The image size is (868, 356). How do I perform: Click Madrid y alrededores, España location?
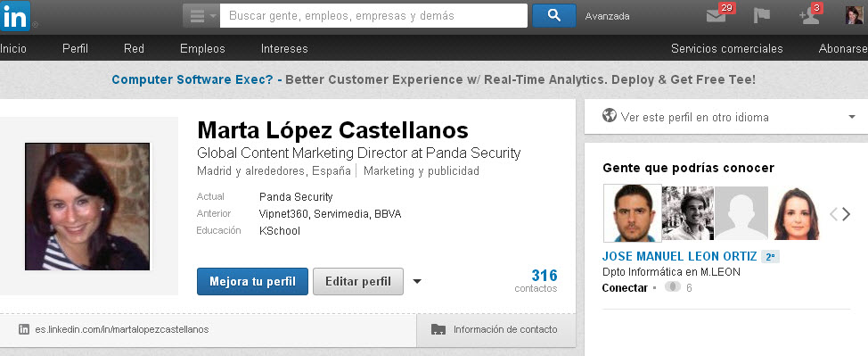click(x=274, y=170)
